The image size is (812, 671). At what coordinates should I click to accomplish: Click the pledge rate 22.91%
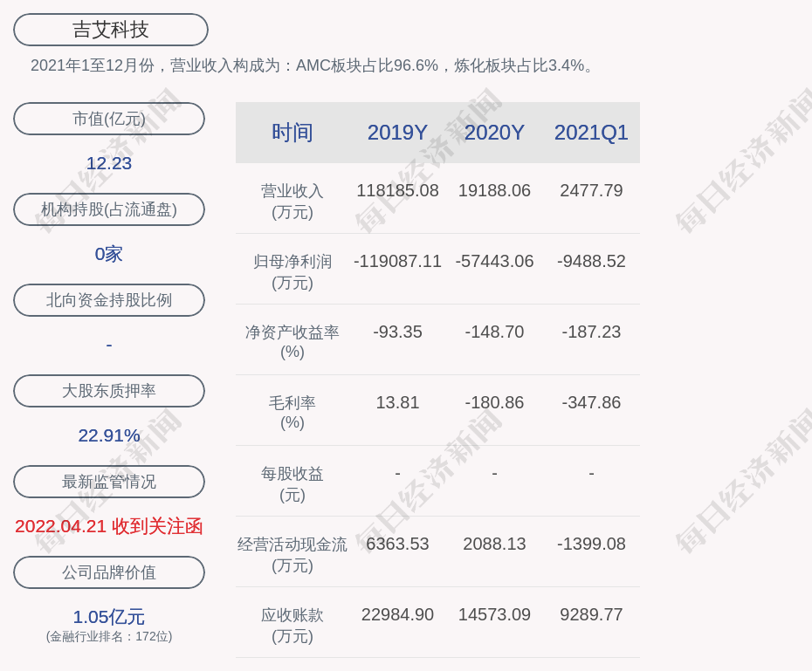coord(109,435)
